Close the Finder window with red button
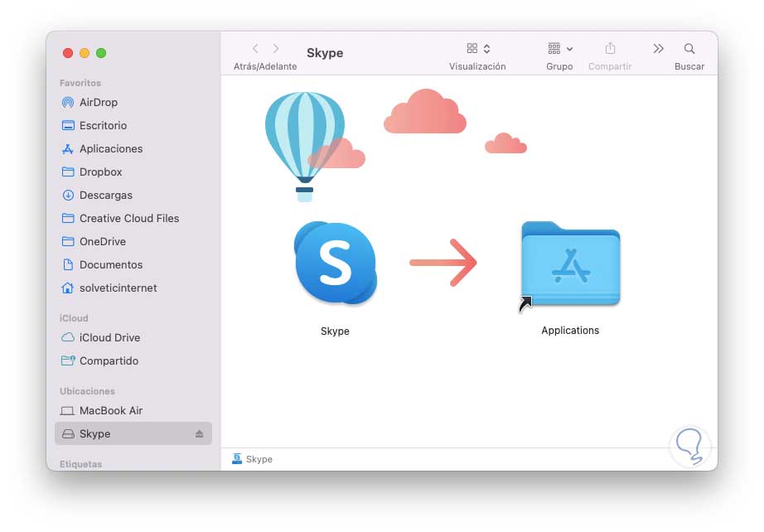The height and width of the screenshot is (532, 764). (68, 53)
